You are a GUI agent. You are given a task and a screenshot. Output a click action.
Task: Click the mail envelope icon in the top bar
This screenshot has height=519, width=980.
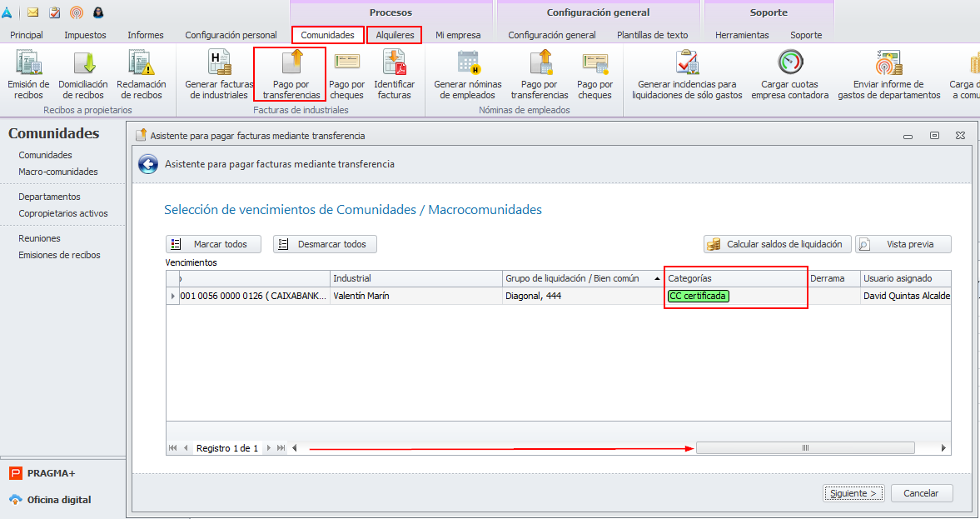33,12
